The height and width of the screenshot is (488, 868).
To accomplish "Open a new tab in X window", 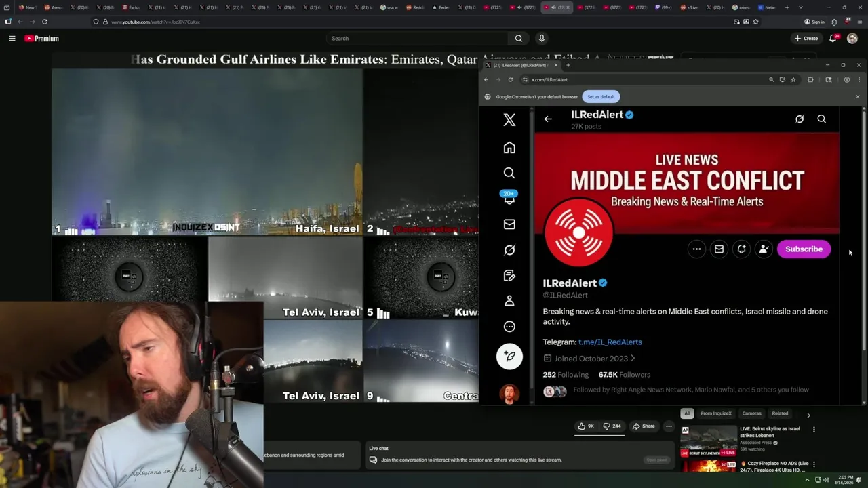I will pos(568,65).
